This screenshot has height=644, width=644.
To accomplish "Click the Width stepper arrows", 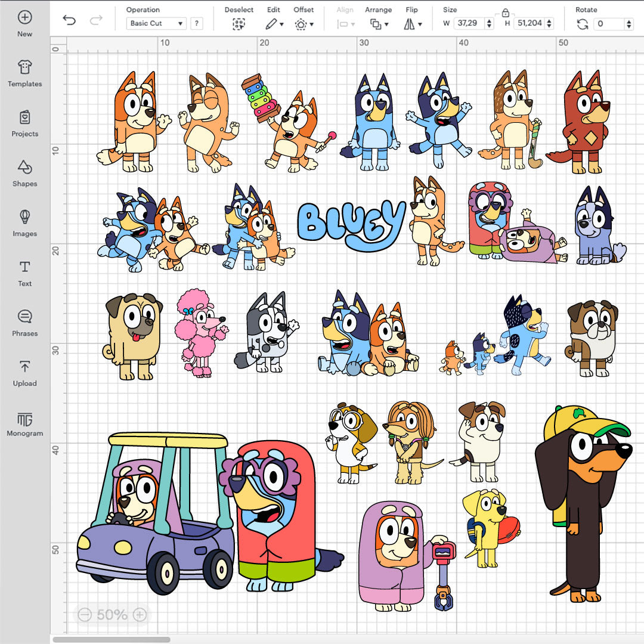I will click(x=489, y=23).
